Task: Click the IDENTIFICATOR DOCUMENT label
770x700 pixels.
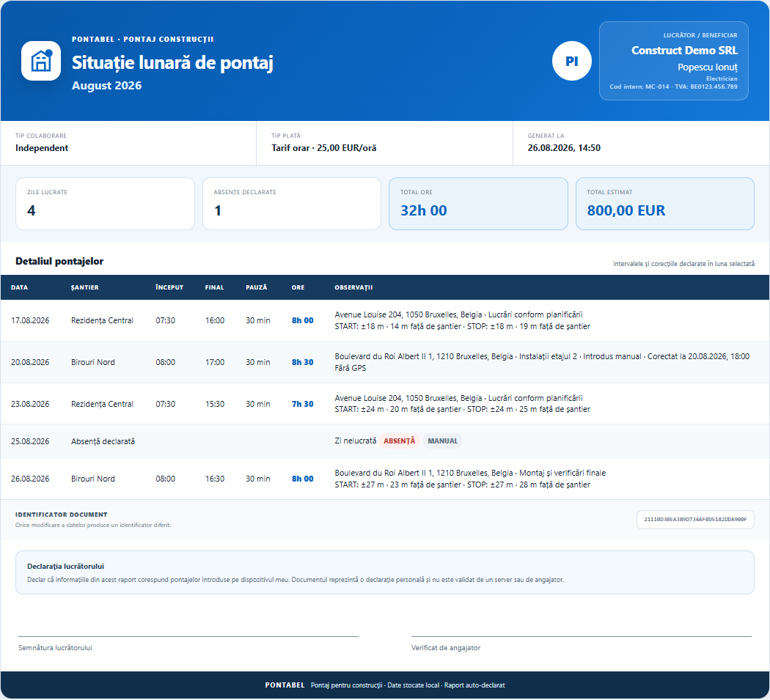Action: (62, 515)
